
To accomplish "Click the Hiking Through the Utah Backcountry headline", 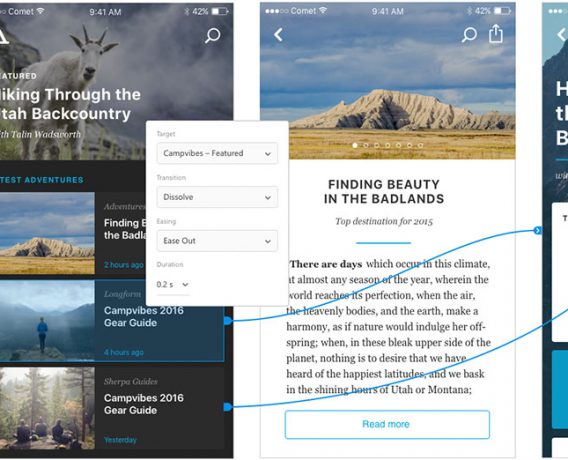I will [70, 104].
